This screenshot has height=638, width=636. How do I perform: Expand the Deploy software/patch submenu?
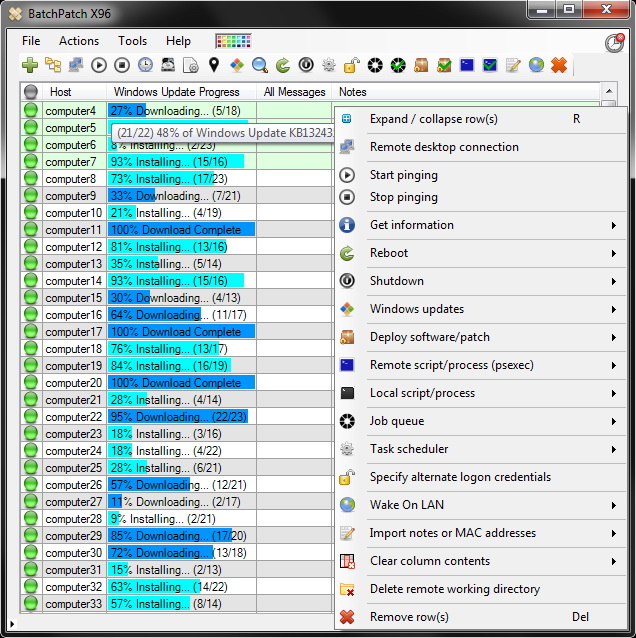pyautogui.click(x=481, y=337)
